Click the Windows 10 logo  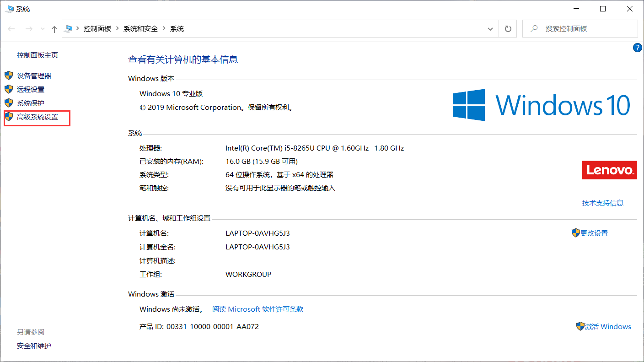point(542,105)
